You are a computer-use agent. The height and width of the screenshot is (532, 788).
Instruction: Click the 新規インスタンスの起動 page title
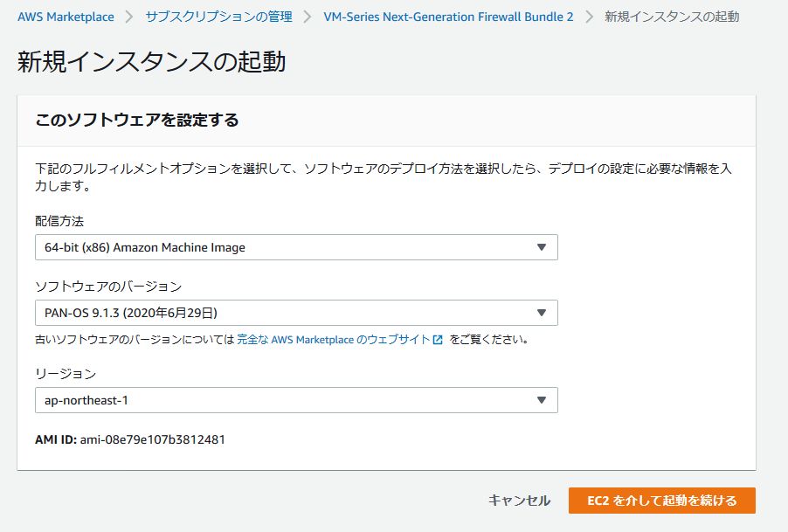(x=152, y=62)
